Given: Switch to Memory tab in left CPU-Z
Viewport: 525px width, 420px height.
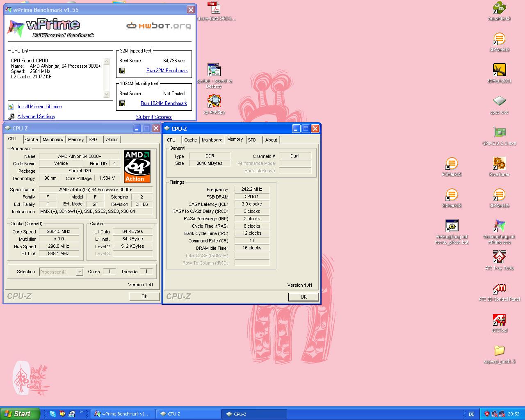Looking at the screenshot, I should click(x=76, y=139).
